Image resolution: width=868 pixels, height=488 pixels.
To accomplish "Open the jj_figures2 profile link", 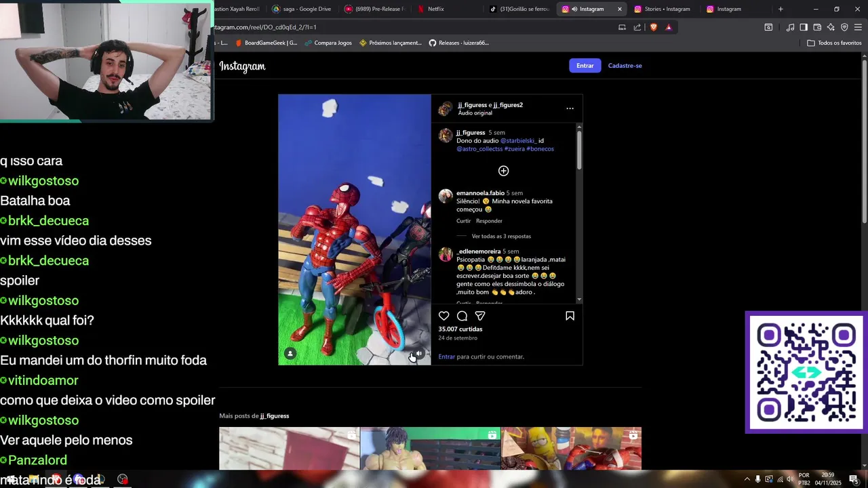I will click(508, 105).
